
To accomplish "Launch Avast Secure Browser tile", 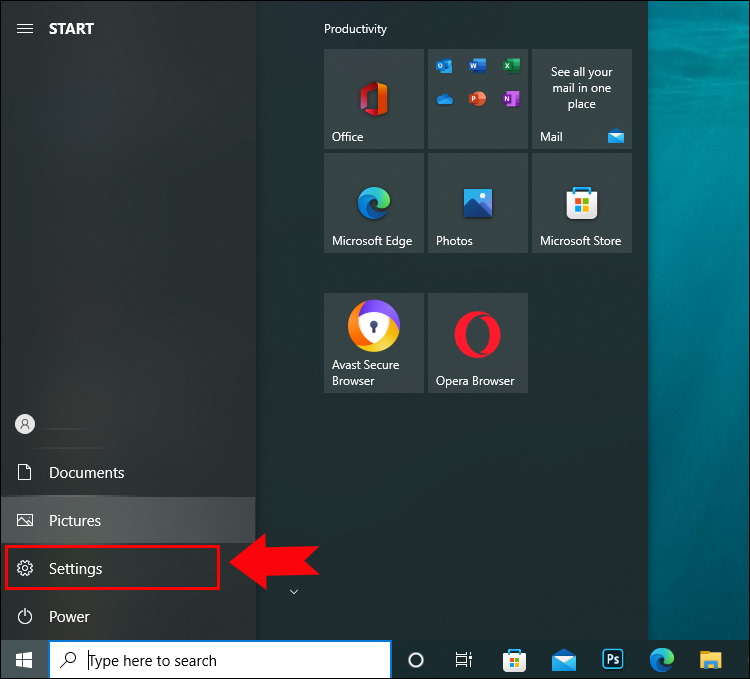I will click(x=374, y=343).
